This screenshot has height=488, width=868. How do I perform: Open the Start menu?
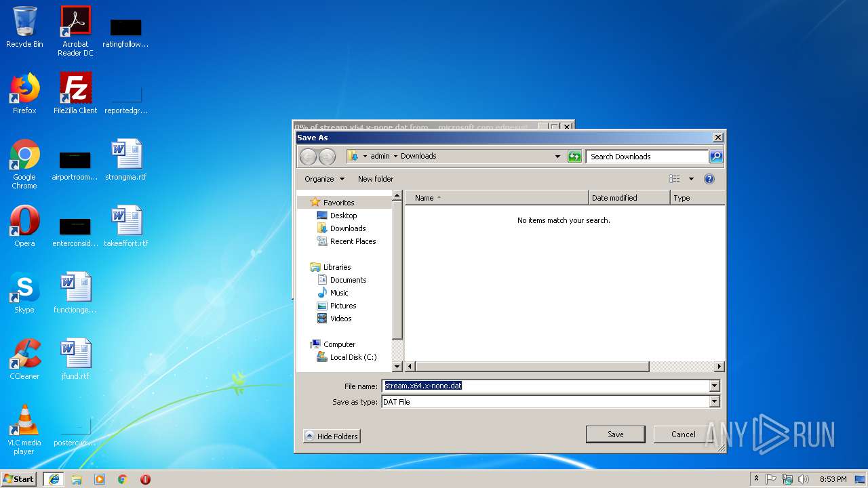click(19, 479)
